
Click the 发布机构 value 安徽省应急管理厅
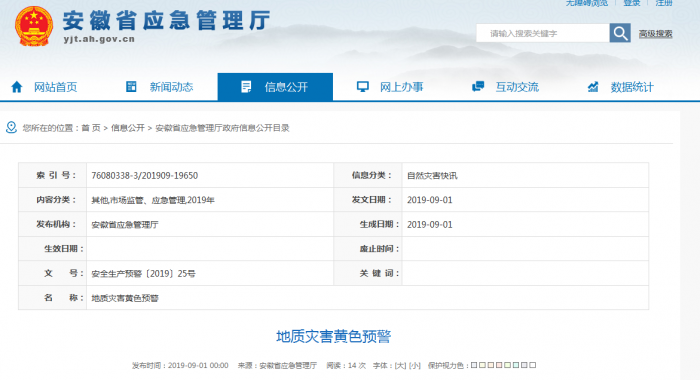(x=125, y=225)
